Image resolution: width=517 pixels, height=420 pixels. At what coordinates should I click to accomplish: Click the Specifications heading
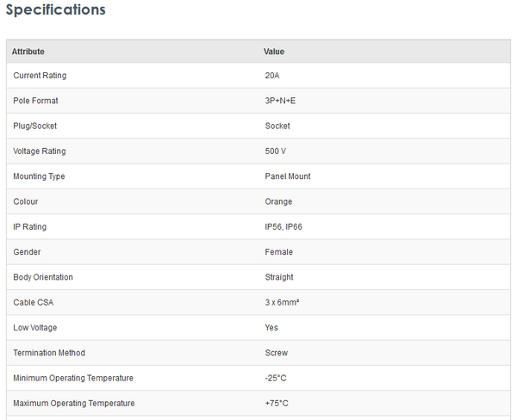pos(56,10)
